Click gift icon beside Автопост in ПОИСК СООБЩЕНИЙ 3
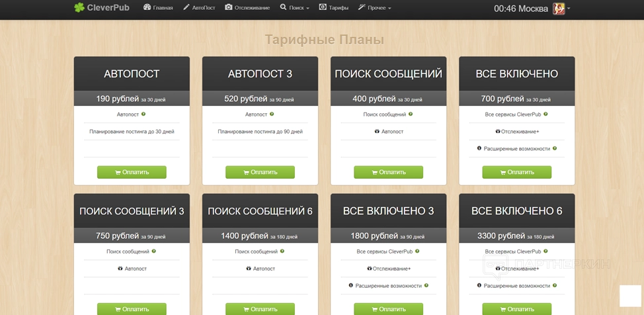The image size is (644, 315). pyautogui.click(x=120, y=268)
